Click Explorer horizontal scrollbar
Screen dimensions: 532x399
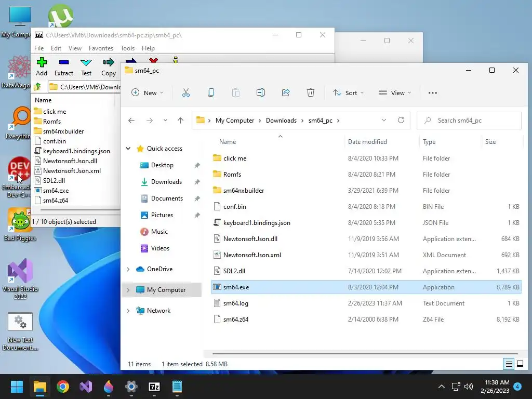coord(365,353)
